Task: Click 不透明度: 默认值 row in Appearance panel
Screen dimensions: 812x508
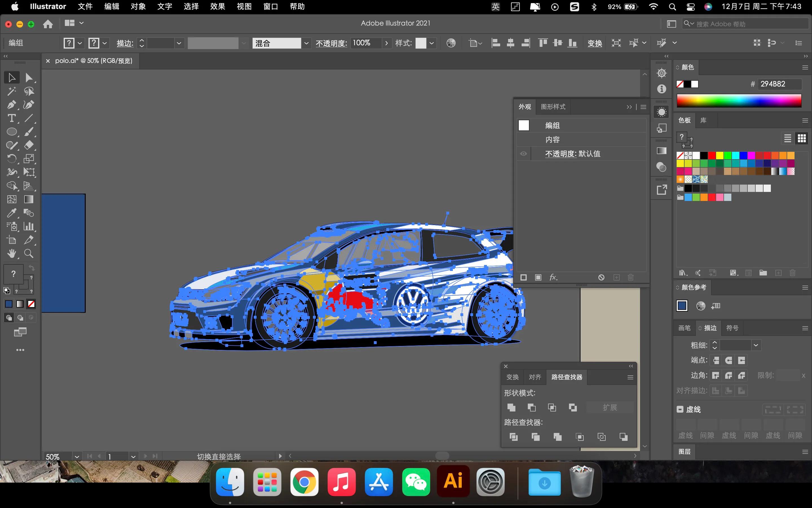Action: point(581,154)
